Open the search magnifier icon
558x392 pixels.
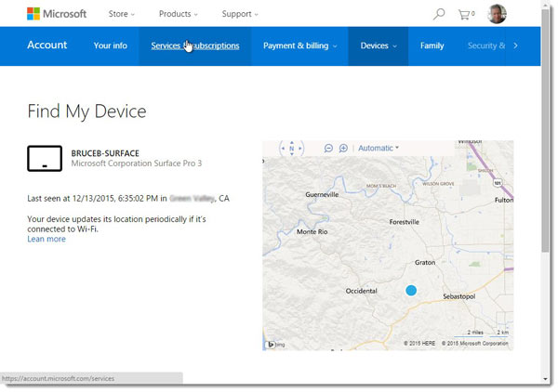coord(439,14)
